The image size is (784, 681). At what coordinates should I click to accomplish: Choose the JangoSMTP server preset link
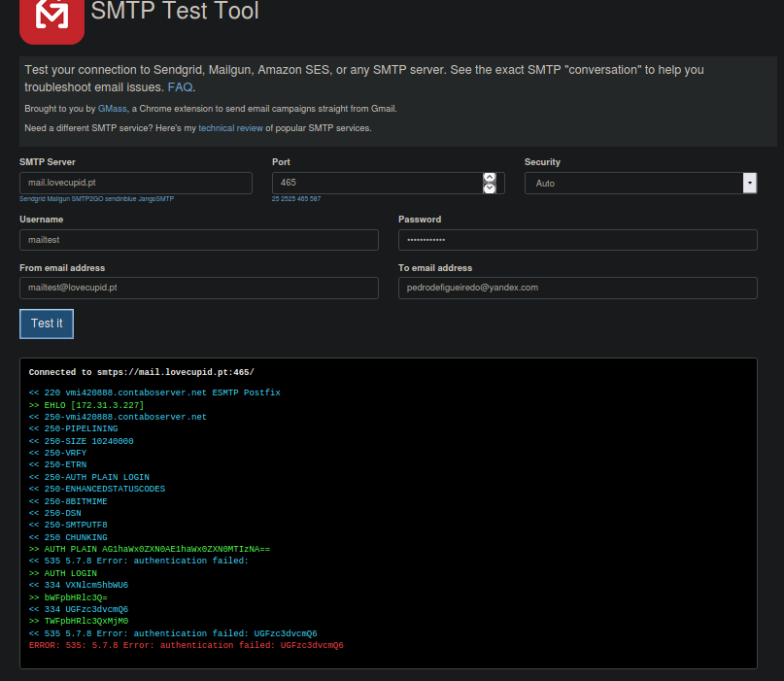[x=156, y=199]
